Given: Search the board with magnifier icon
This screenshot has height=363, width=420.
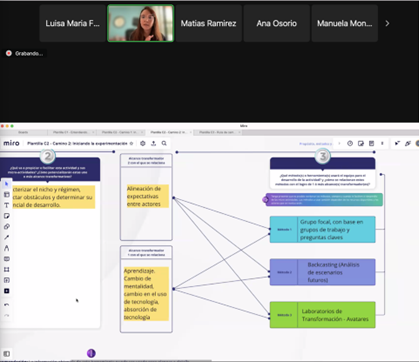Looking at the screenshot, I should [164, 143].
